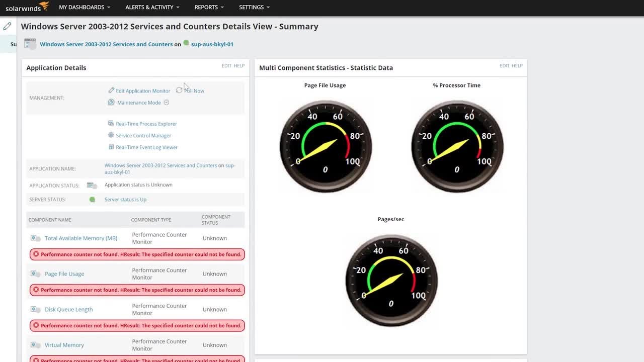Click the Real-Time Process Explorer icon
644x362 pixels.
[111, 123]
